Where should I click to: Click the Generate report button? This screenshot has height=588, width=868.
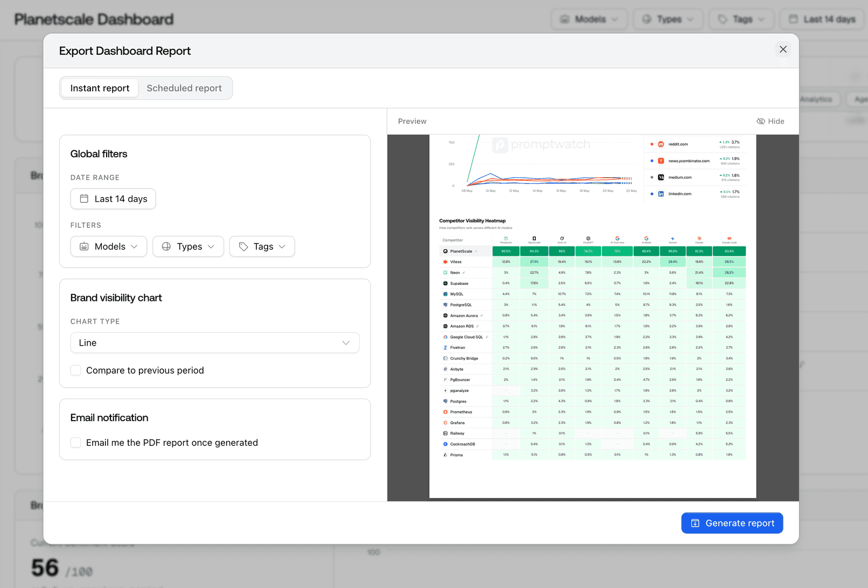[732, 523]
